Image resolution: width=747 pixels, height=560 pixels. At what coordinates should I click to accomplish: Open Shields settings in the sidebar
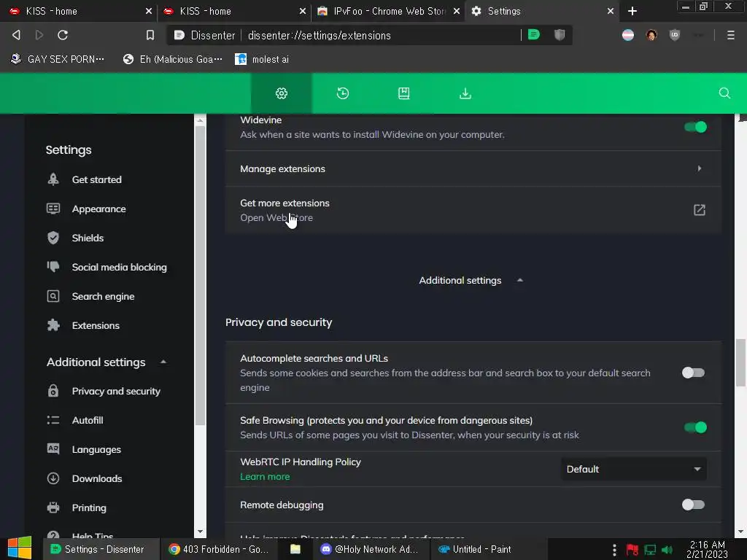[88, 238]
